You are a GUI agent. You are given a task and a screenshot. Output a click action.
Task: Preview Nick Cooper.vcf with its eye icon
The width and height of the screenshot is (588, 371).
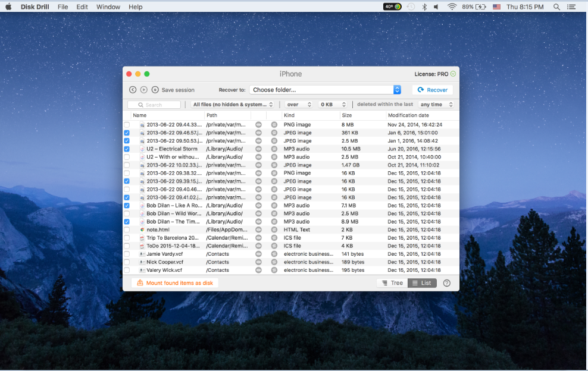point(258,262)
